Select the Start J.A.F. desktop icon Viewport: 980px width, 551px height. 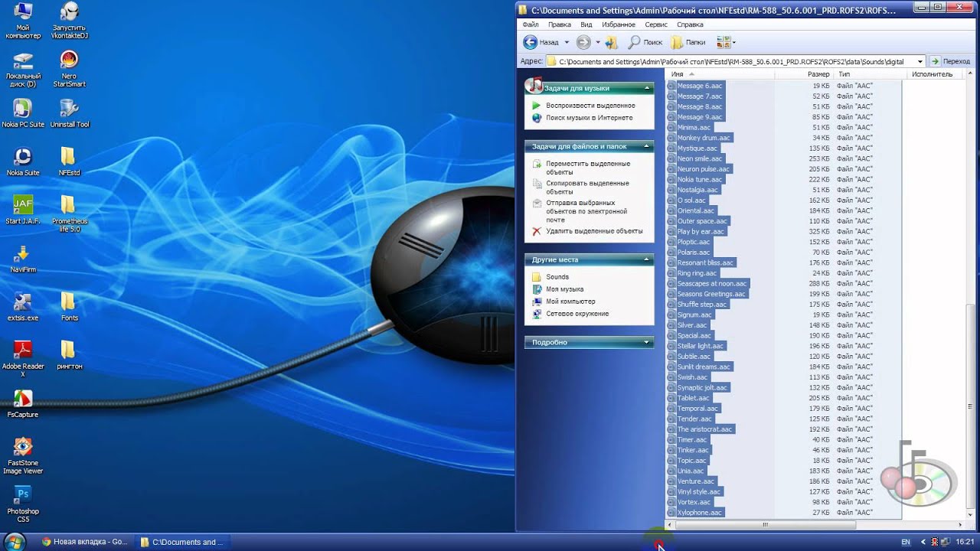coord(23,210)
